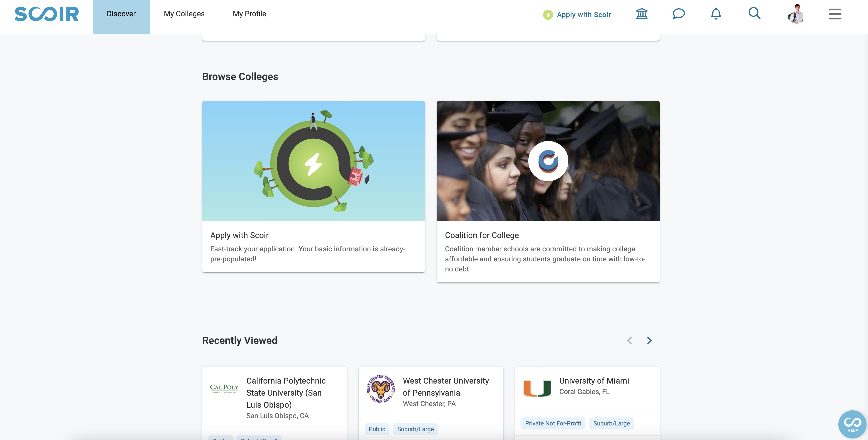Click Public tag on West Chester
This screenshot has width=868, height=440.
pos(377,429)
